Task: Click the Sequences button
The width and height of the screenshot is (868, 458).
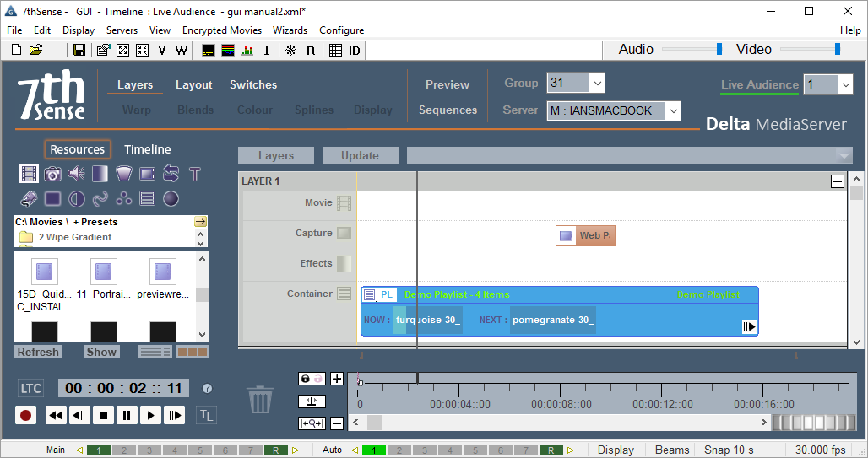Action: tap(448, 110)
